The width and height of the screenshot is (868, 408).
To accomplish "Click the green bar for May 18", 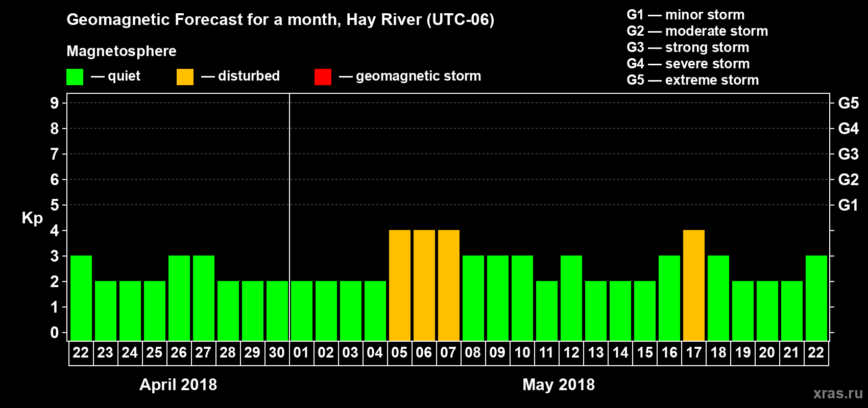I will [718, 298].
